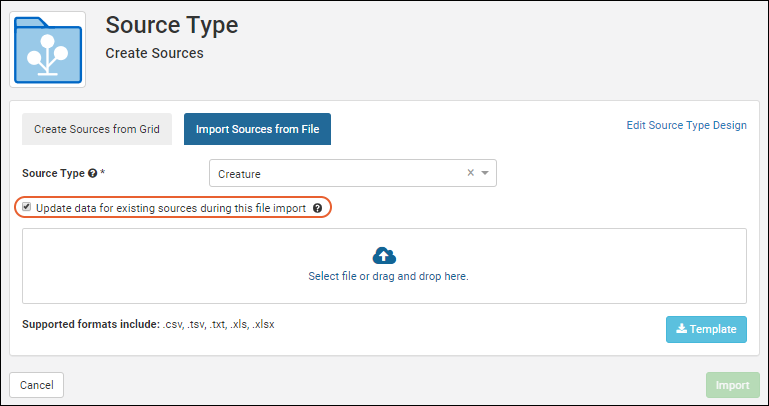The image size is (769, 406).
Task: Clear the Creature selection with the x icon
Action: (x=471, y=173)
